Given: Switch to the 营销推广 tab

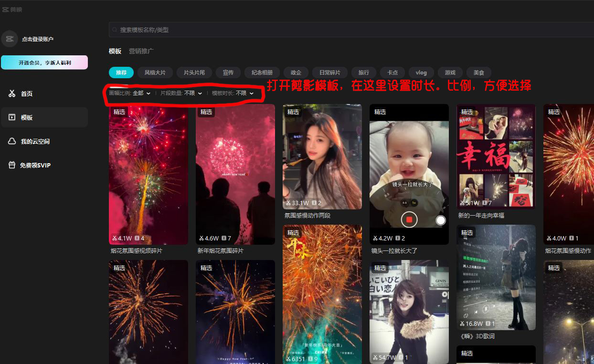Looking at the screenshot, I should (x=141, y=51).
